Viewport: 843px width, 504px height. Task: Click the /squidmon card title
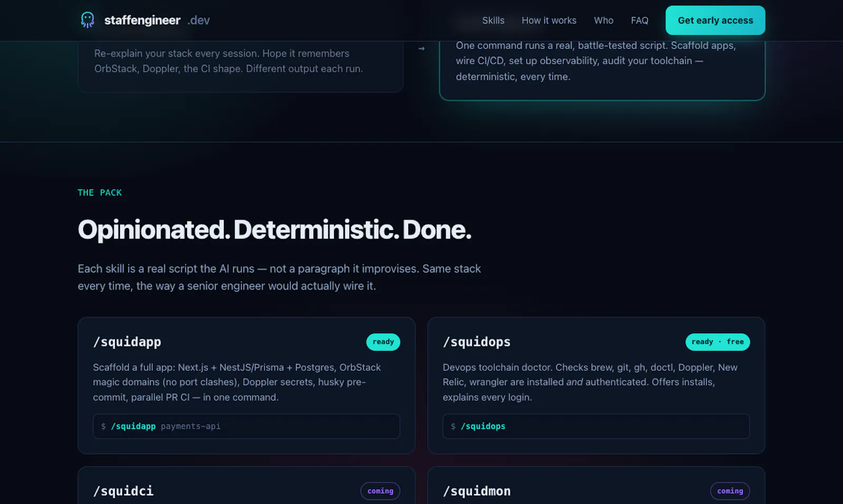pos(477,491)
